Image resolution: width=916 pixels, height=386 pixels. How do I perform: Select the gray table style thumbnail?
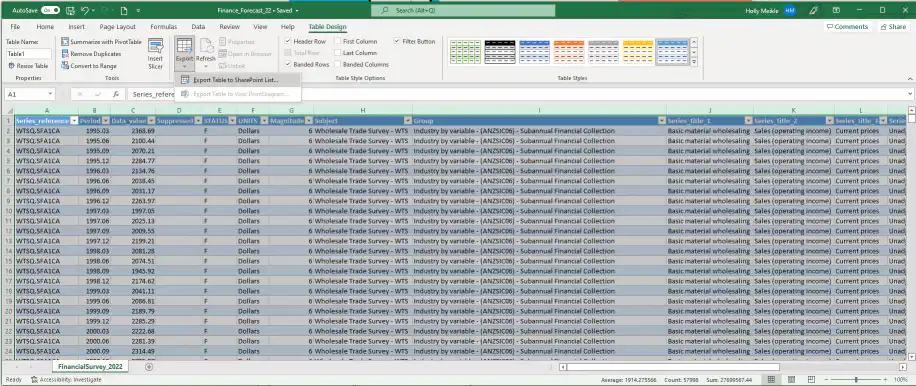pyautogui.click(x=603, y=52)
